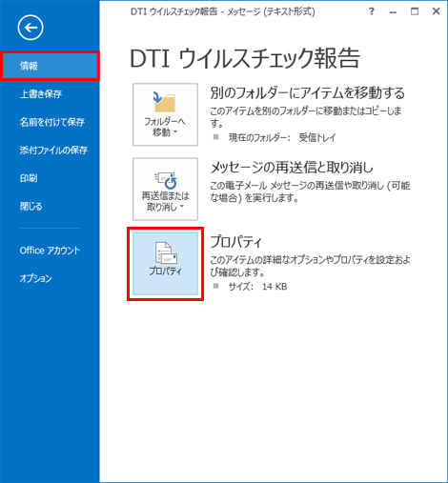Open Office アカウント page
This screenshot has height=483, width=448.
(51, 251)
